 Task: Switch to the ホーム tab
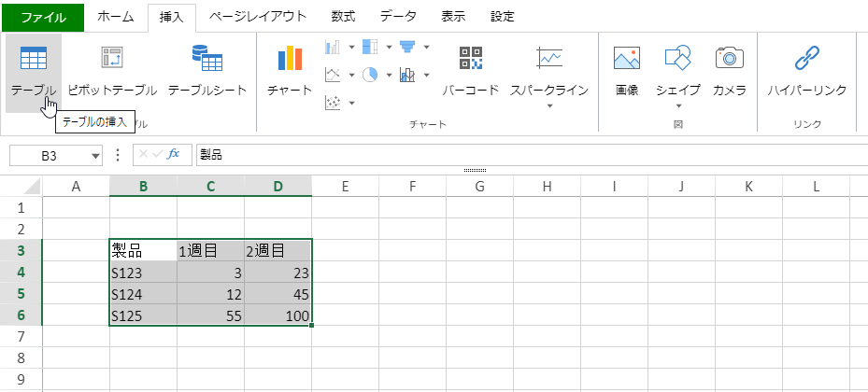coord(115,16)
